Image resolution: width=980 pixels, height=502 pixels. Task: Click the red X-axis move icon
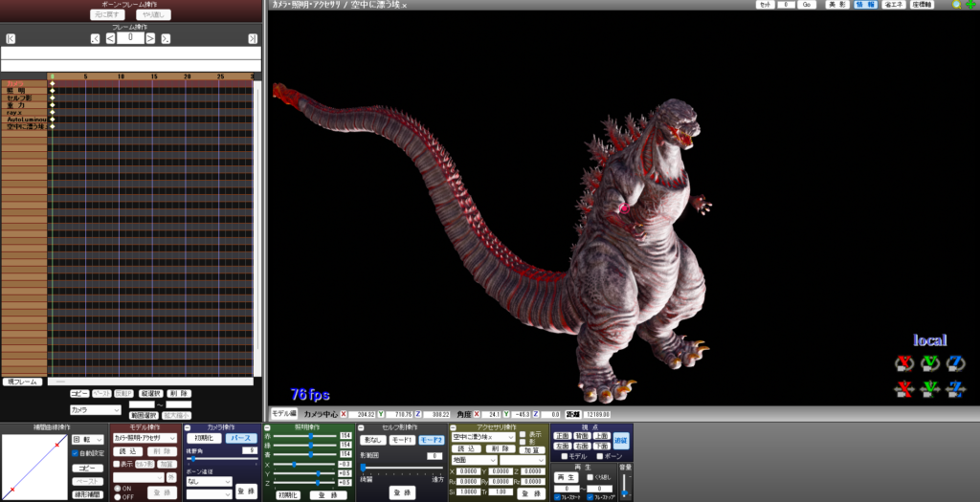pyautogui.click(x=904, y=388)
